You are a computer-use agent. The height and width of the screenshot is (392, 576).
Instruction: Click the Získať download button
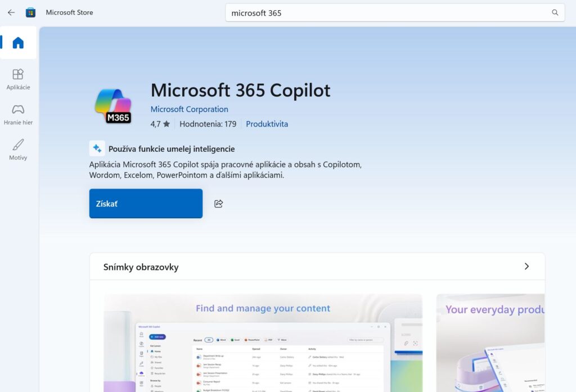coord(146,204)
